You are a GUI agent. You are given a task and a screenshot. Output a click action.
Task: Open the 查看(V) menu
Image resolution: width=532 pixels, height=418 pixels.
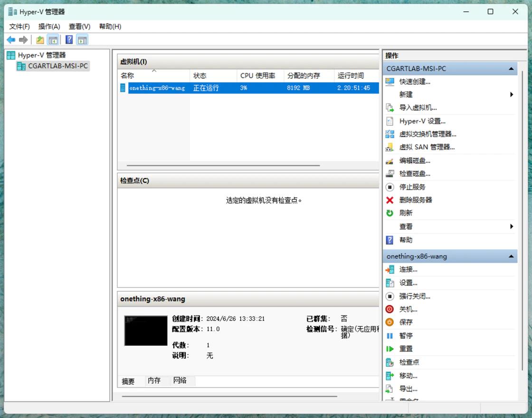pyautogui.click(x=79, y=27)
